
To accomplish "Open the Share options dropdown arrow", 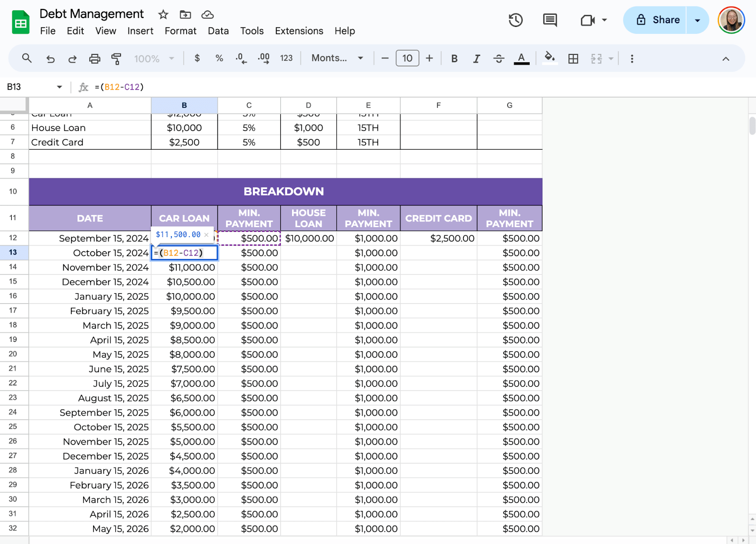I will click(x=697, y=20).
